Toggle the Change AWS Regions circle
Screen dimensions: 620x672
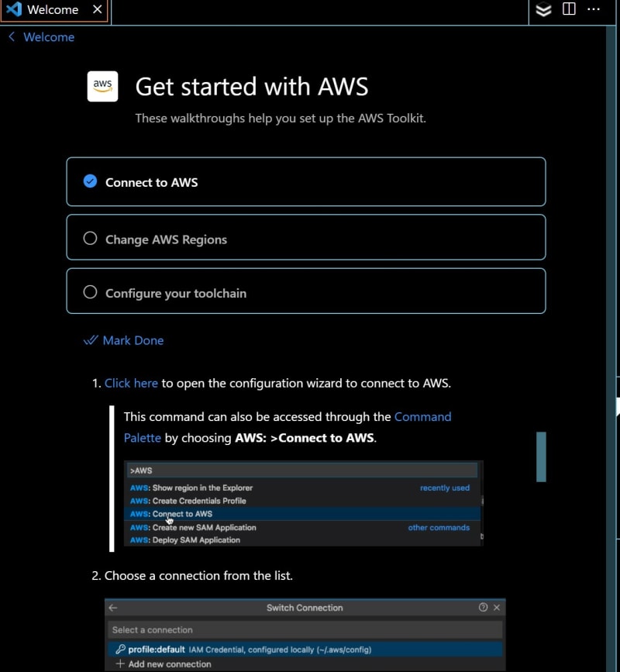point(90,238)
